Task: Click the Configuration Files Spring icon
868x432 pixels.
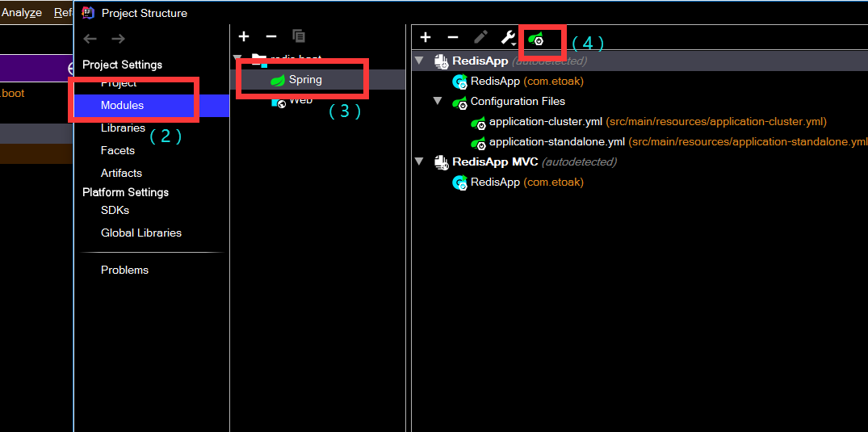Action: point(459,103)
